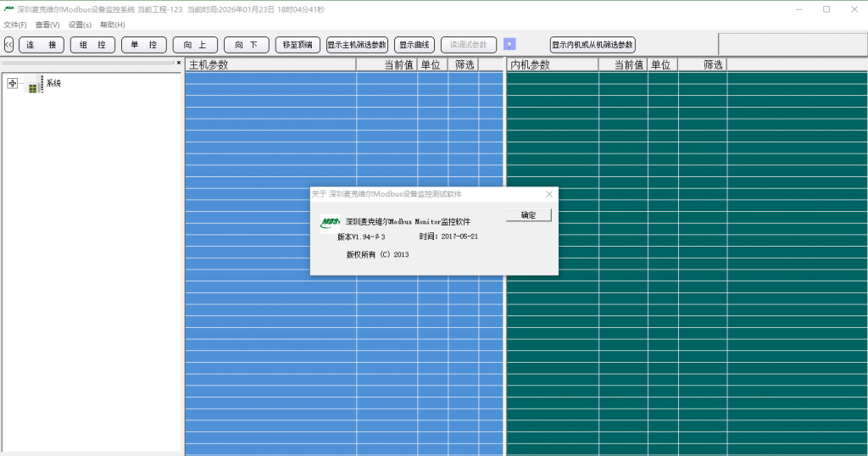Click the MDS logo in About dialog
Screen dimensions: 868x456
coord(330,223)
